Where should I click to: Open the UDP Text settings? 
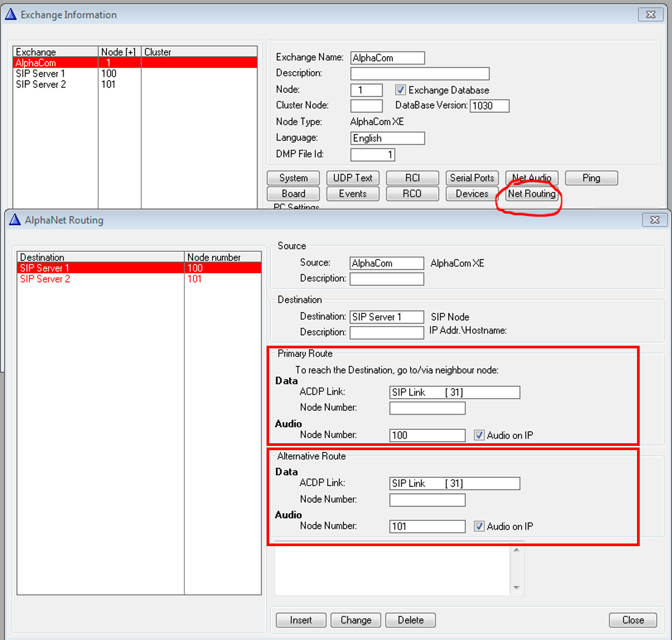pyautogui.click(x=353, y=178)
